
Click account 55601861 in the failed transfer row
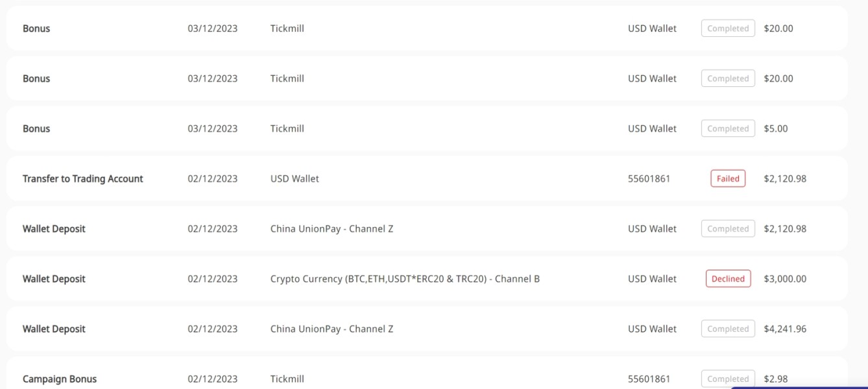(649, 178)
